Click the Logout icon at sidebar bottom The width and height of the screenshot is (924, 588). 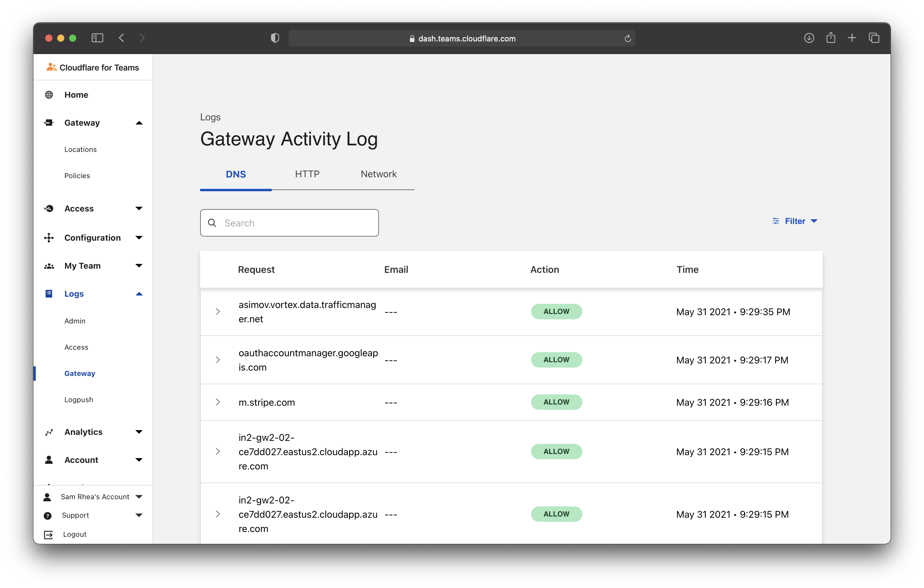pyautogui.click(x=48, y=535)
